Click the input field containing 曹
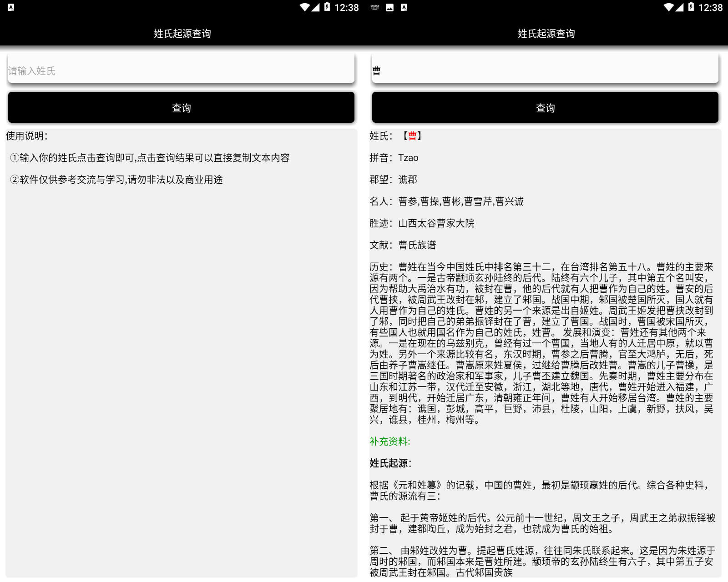 [x=545, y=69]
